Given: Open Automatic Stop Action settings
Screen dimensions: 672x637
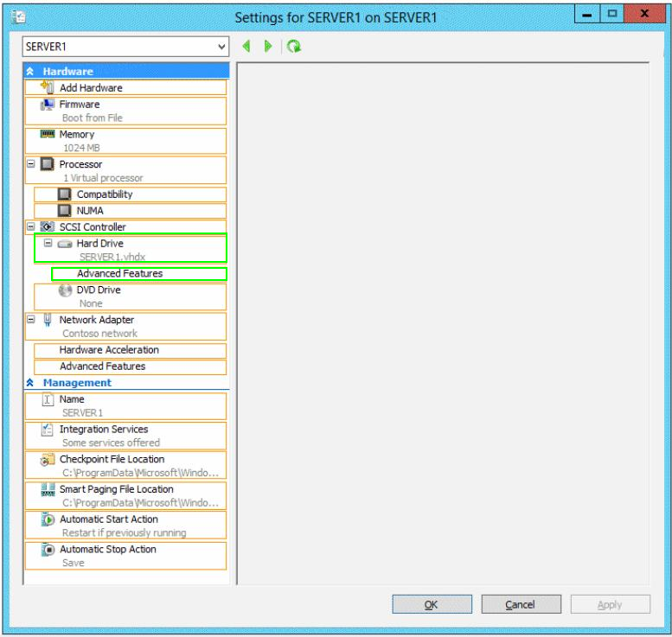Looking at the screenshot, I should click(x=125, y=556).
